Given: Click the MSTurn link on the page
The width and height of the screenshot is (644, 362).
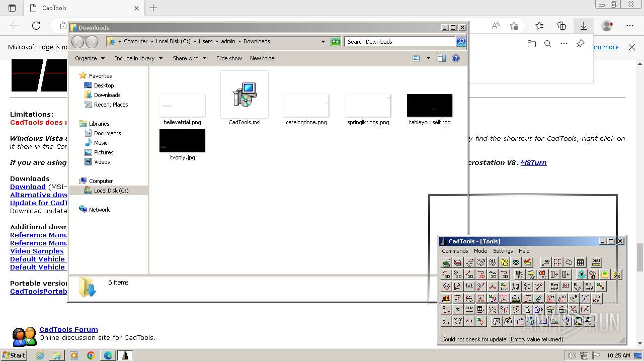Looking at the screenshot, I should (x=533, y=162).
